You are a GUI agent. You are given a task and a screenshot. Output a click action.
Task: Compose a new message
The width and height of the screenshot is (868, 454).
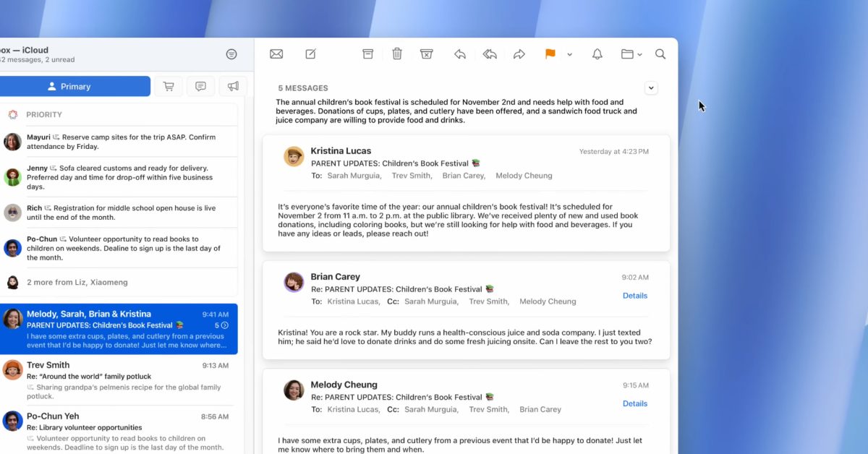[x=310, y=54]
